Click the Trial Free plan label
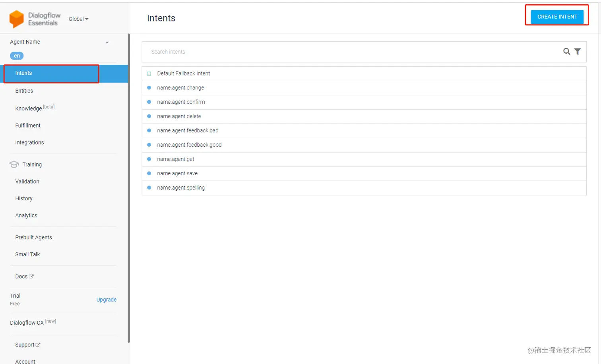Viewport: 601px width, 364px height. pos(15,299)
